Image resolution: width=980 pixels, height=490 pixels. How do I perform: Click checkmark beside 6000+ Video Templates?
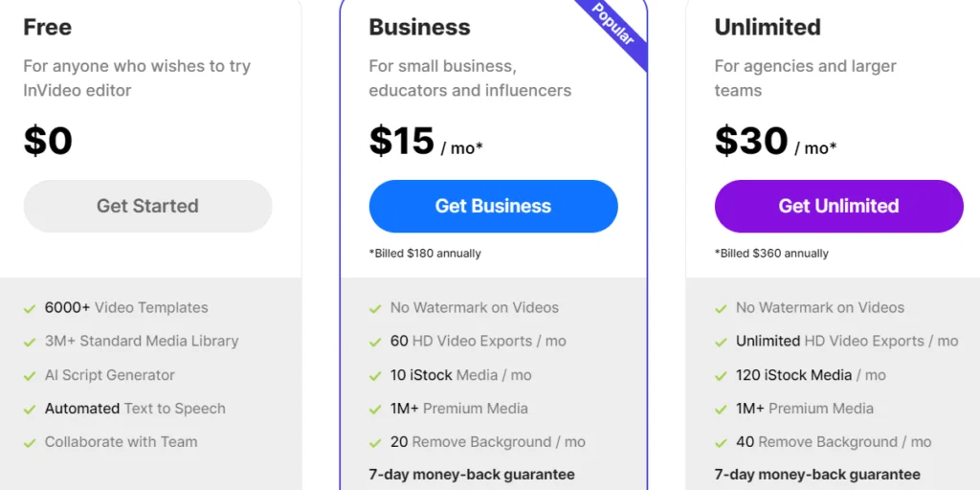(x=30, y=308)
